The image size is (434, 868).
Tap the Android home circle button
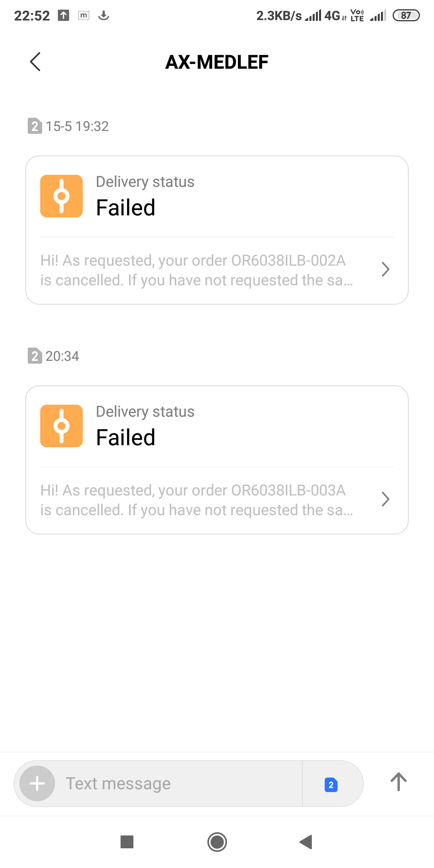(x=217, y=842)
